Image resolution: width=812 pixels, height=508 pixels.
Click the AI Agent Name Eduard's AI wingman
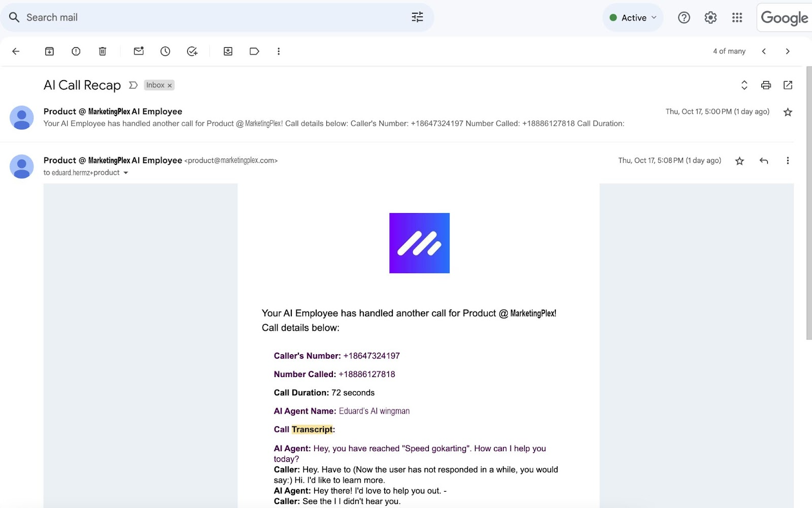click(342, 411)
